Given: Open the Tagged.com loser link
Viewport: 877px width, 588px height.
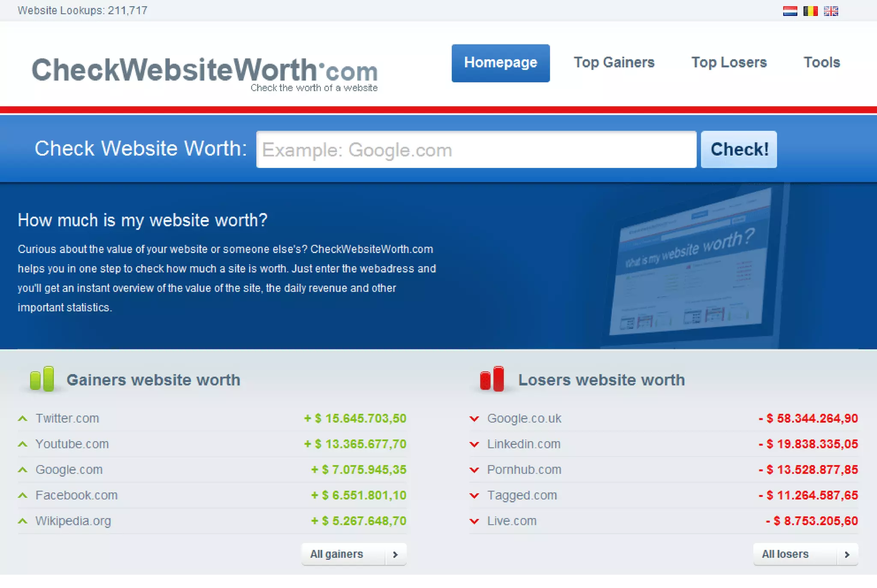Looking at the screenshot, I should tap(522, 495).
